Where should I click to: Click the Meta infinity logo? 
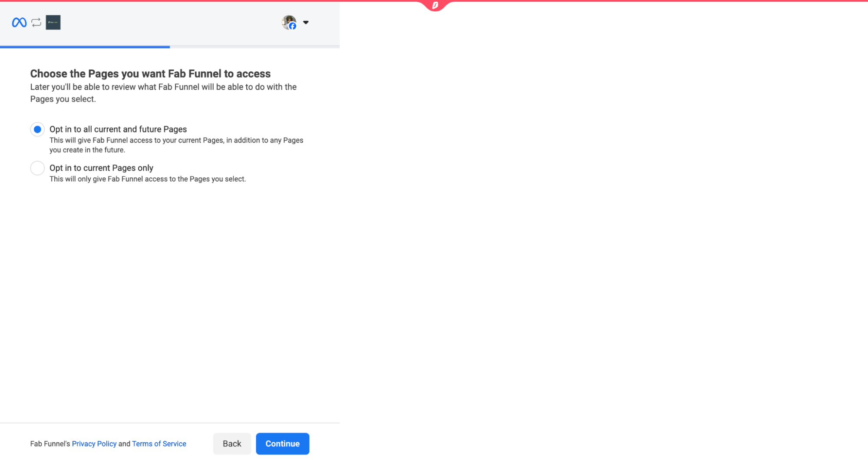point(19,23)
